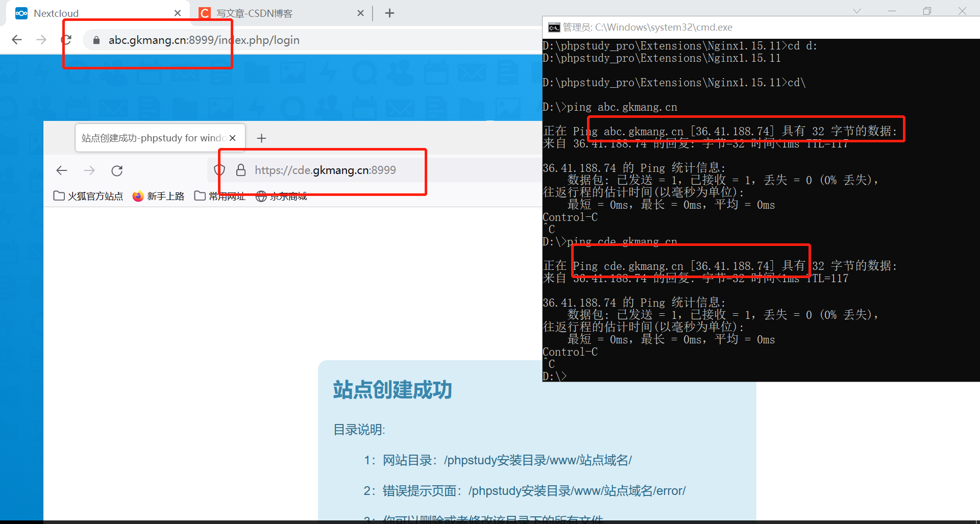Image resolution: width=980 pixels, height=524 pixels.
Task: Click the 网站目录 path line
Action: (498, 460)
